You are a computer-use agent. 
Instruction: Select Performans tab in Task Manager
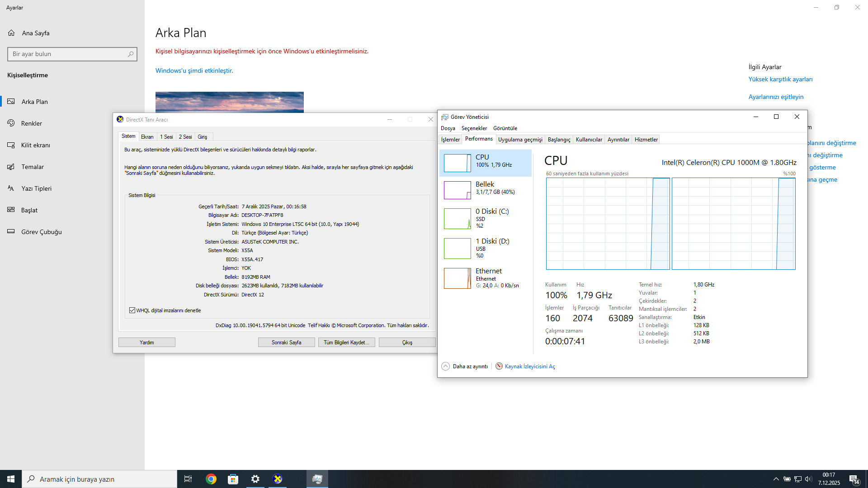click(479, 139)
